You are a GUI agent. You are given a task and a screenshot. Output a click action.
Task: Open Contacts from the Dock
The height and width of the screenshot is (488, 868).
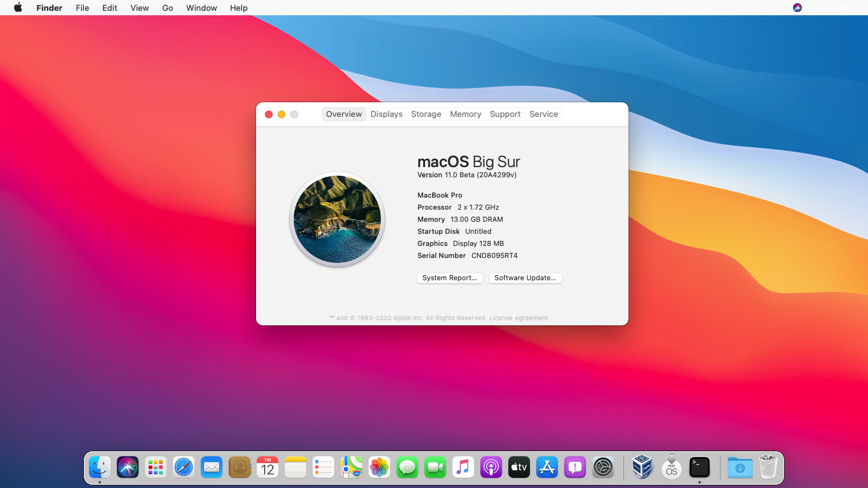click(x=240, y=468)
